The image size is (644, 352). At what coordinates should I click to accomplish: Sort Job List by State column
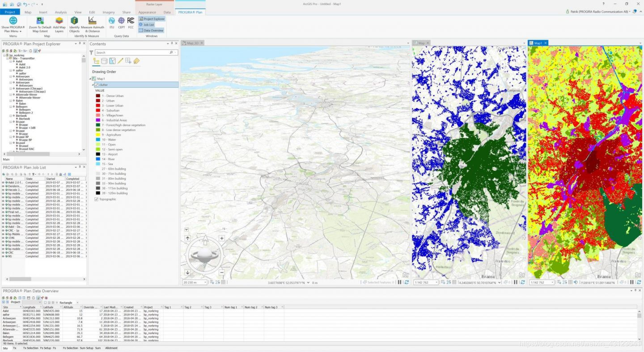35,179
